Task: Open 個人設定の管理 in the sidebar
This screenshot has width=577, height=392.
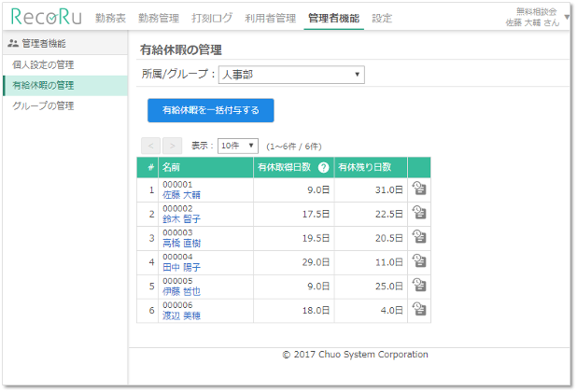Action: click(x=65, y=65)
